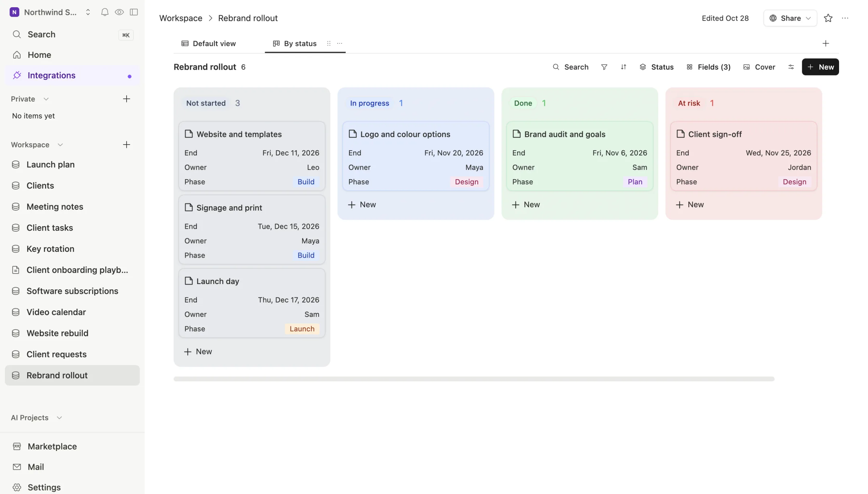Open Marketplace in the sidebar

(x=72, y=447)
